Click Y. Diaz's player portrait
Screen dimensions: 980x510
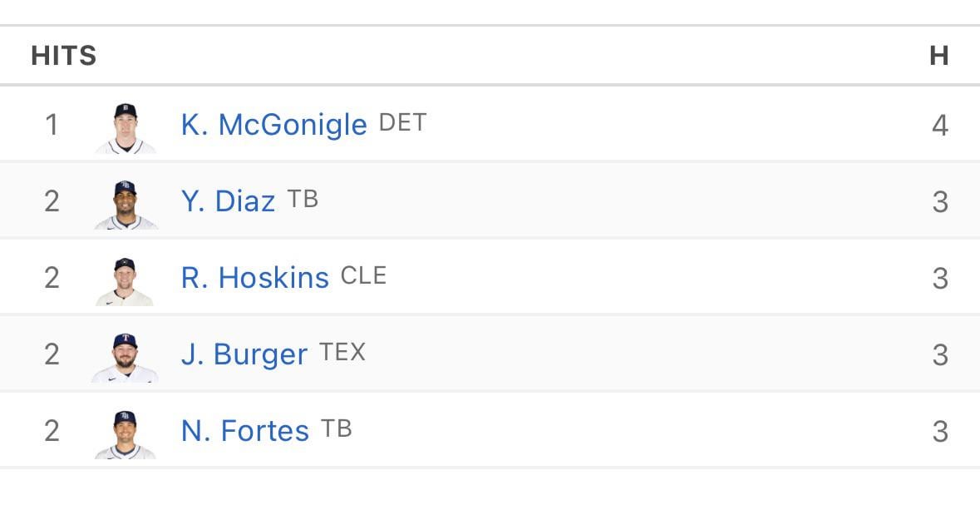point(123,200)
